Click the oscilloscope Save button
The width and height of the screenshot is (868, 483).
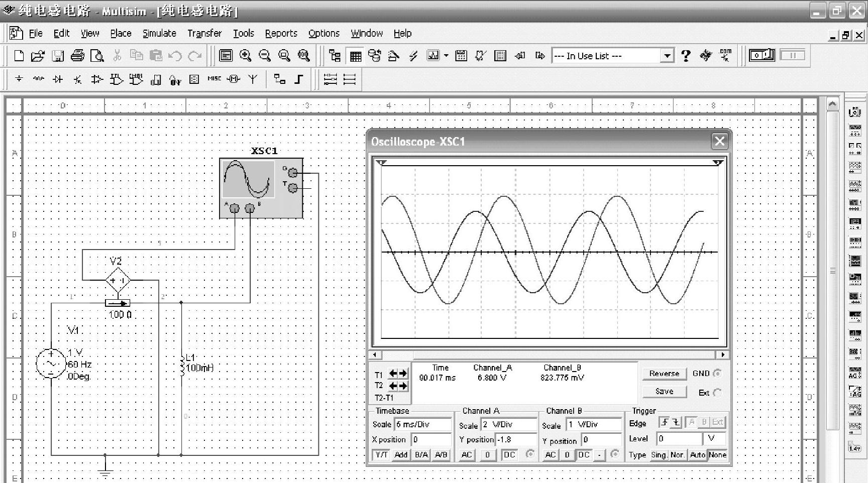pos(664,392)
